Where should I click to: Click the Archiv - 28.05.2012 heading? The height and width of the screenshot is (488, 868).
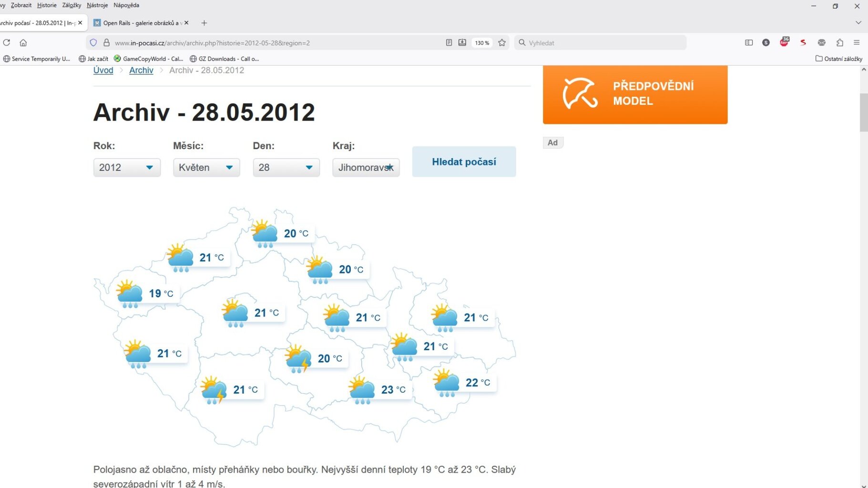pyautogui.click(x=204, y=112)
